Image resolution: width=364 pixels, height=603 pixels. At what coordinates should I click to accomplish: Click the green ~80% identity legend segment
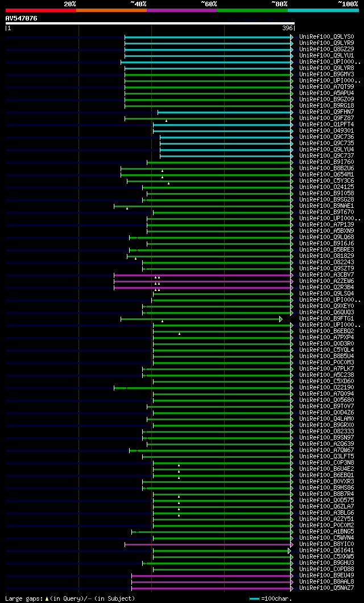coord(253,10)
